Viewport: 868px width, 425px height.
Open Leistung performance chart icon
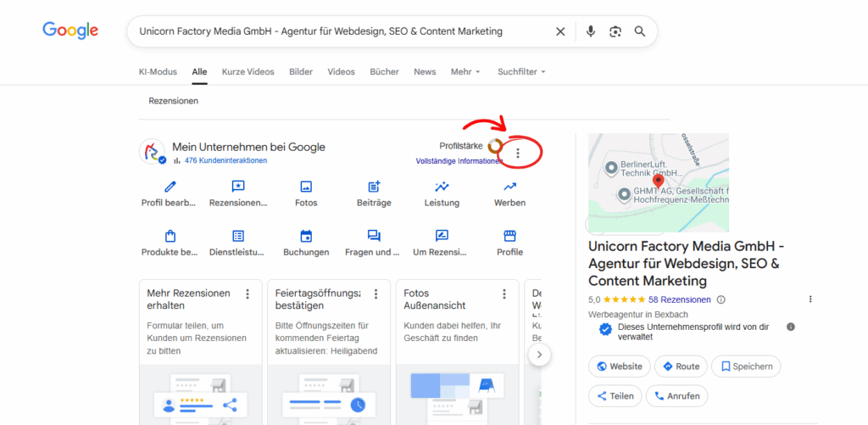click(x=442, y=187)
